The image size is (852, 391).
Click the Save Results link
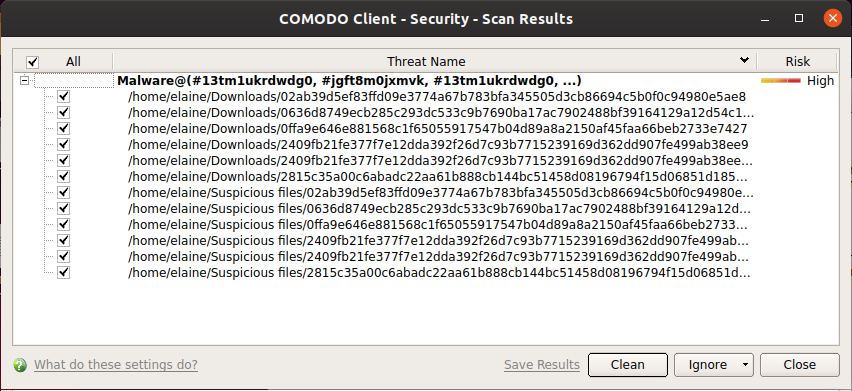click(x=542, y=364)
